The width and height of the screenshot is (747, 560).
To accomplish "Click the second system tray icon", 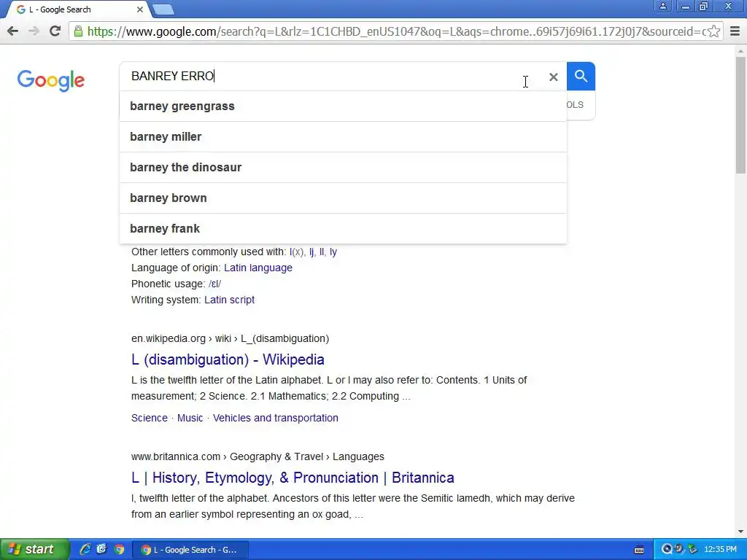I will point(679,550).
